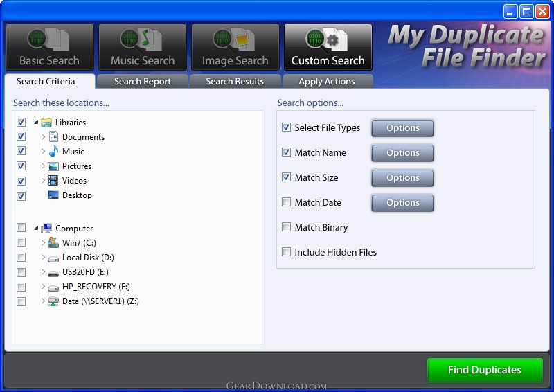Expand the Win7 (C:) drive node
Screen dimensions: 554x392
pyautogui.click(x=43, y=243)
